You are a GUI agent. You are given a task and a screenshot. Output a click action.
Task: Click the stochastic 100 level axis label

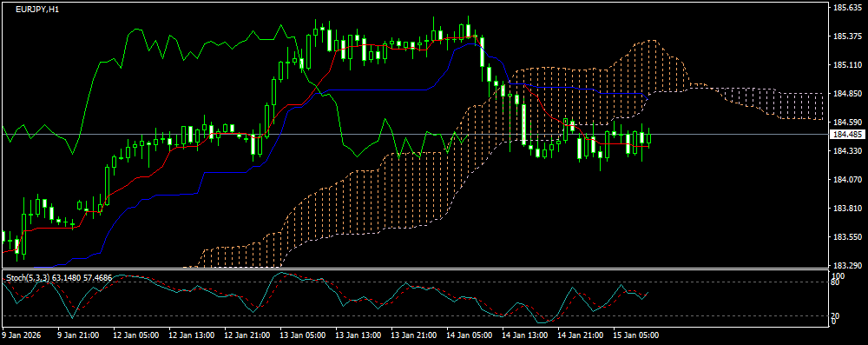[838, 275]
